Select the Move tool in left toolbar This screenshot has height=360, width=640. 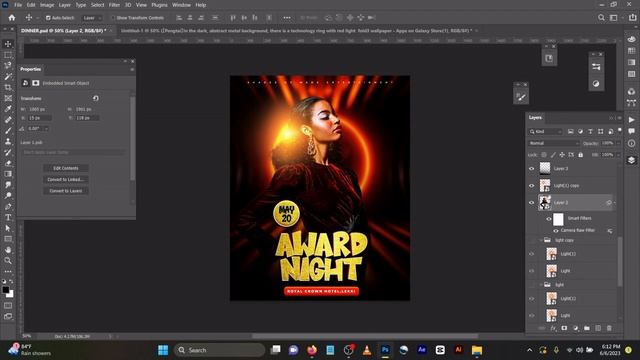[8, 44]
